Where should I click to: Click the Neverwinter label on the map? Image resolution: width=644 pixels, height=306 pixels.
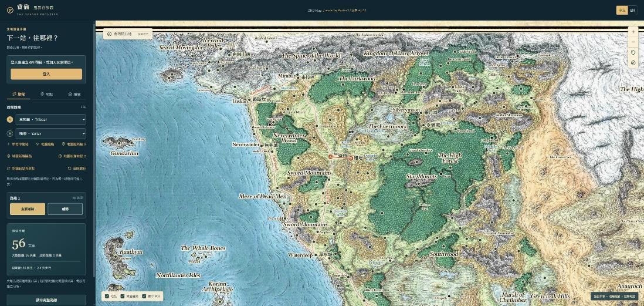coord(246,144)
